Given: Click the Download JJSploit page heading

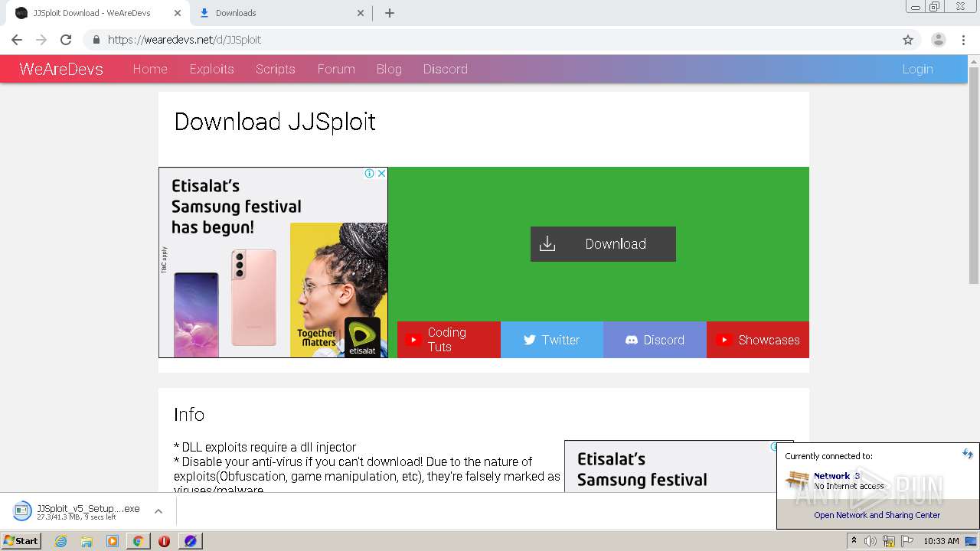Looking at the screenshot, I should click(275, 122).
